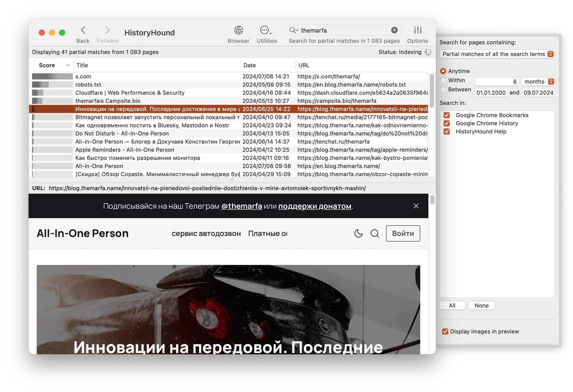
Task: Click the Options sliders icon
Action: click(417, 30)
